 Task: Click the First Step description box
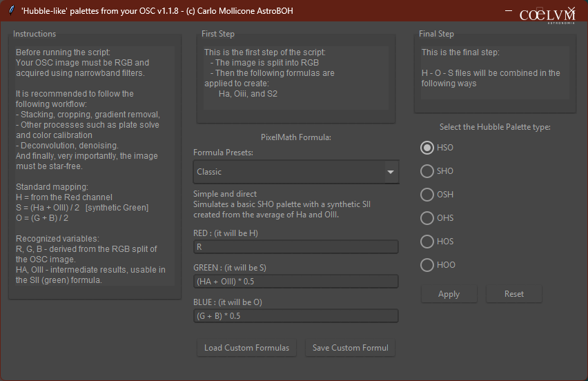pyautogui.click(x=297, y=77)
